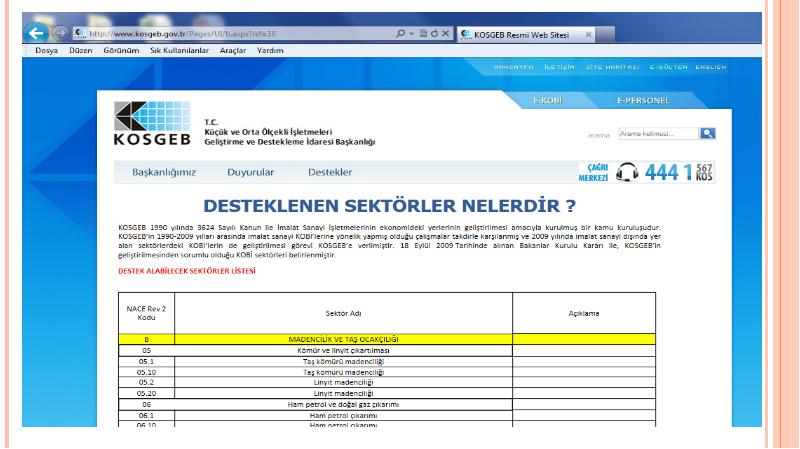Click the NACE Rev 2 Kodu header
The width and height of the screenshot is (800, 449).
tap(146, 313)
